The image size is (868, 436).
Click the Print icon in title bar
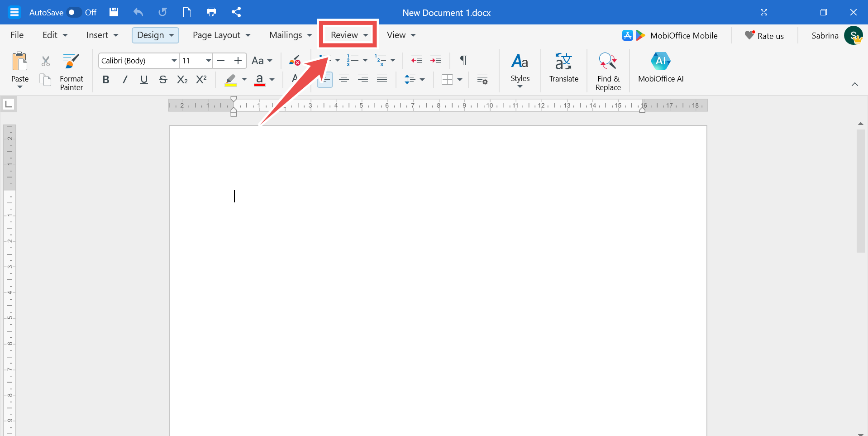pos(211,12)
